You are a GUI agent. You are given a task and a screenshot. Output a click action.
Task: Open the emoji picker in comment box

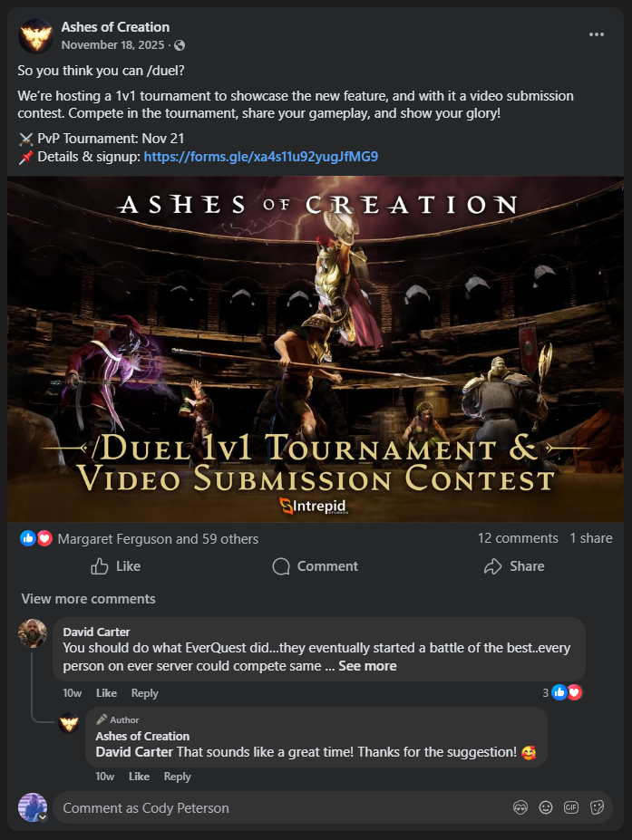(x=546, y=807)
